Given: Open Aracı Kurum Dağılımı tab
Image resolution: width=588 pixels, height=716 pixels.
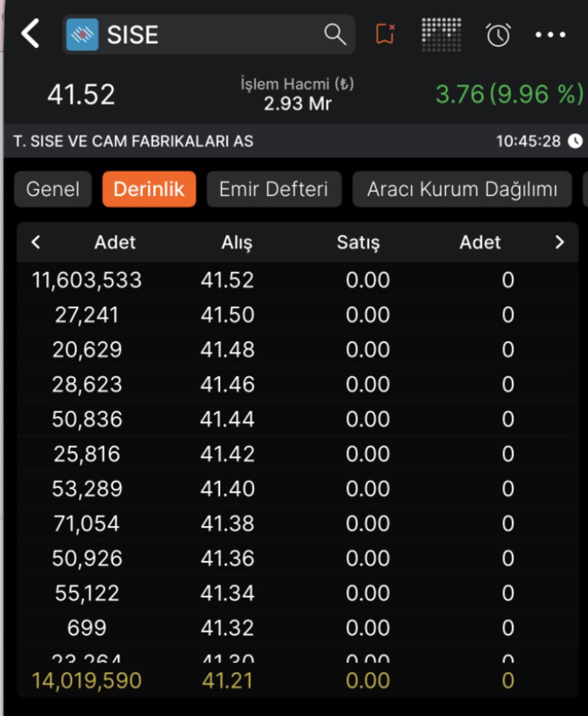Looking at the screenshot, I should pos(462,189).
